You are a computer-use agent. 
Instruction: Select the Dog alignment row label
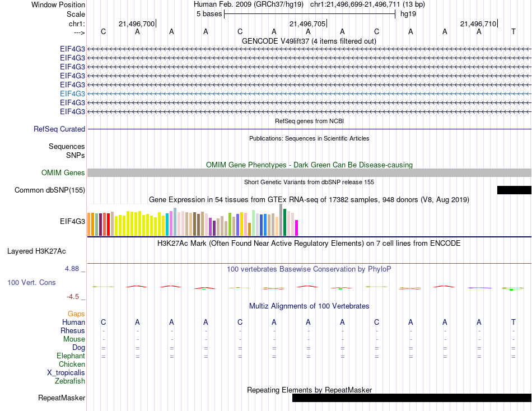[78, 348]
